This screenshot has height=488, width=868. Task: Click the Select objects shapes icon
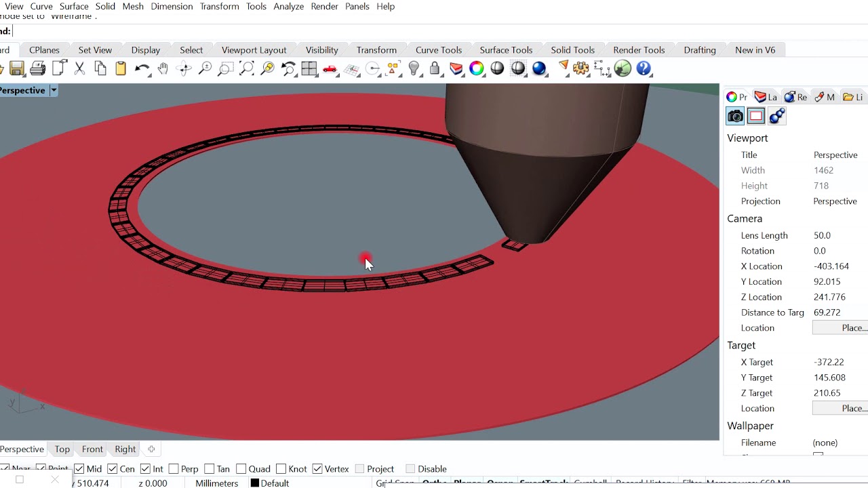click(393, 68)
